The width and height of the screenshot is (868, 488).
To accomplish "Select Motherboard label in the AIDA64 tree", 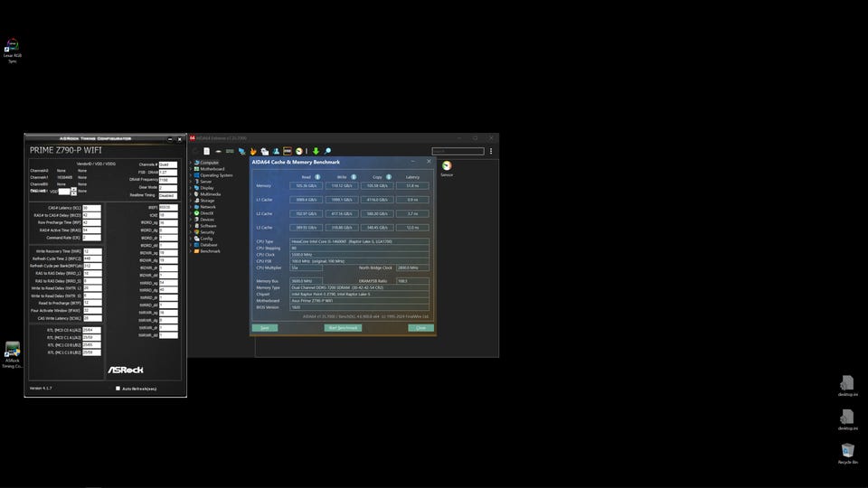I will [x=212, y=169].
